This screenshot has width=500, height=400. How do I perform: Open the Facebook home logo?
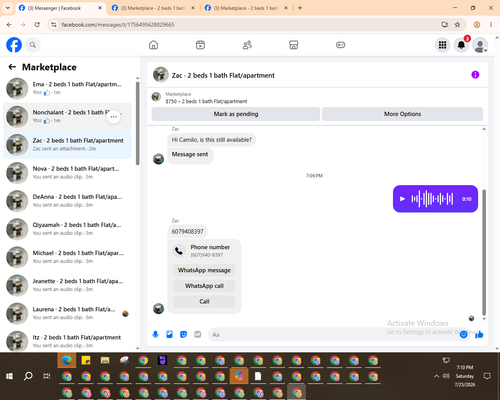point(14,45)
